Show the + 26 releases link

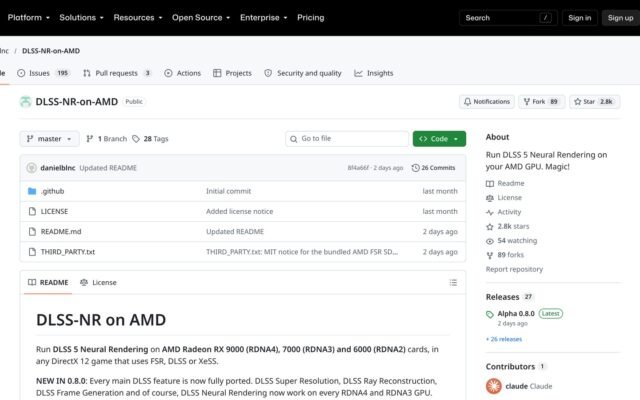coord(504,339)
